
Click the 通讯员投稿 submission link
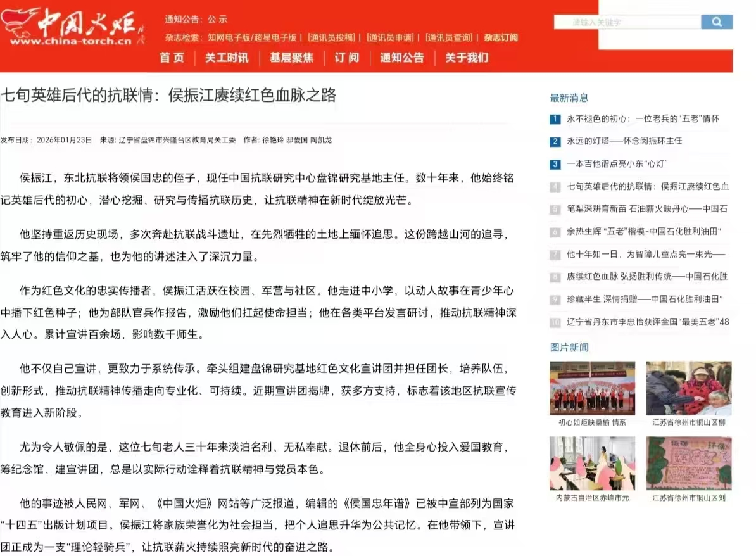[x=331, y=37]
